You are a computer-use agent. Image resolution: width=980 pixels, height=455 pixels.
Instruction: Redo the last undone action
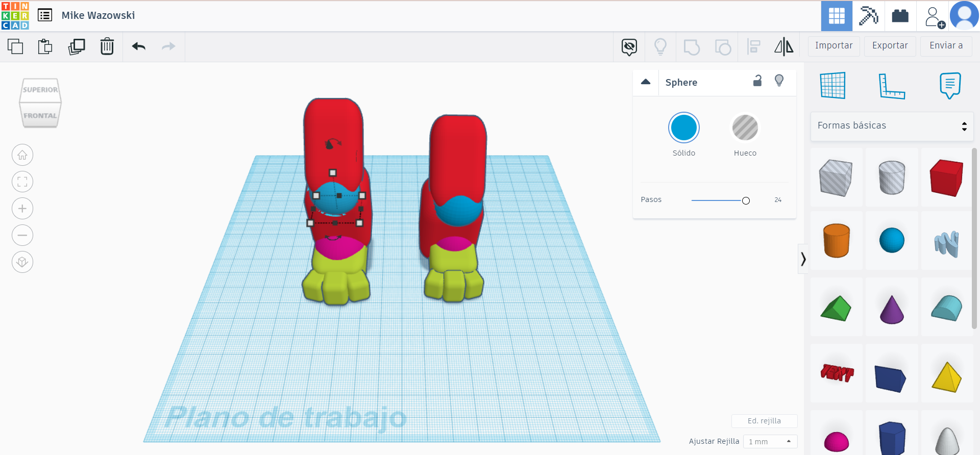click(x=168, y=46)
